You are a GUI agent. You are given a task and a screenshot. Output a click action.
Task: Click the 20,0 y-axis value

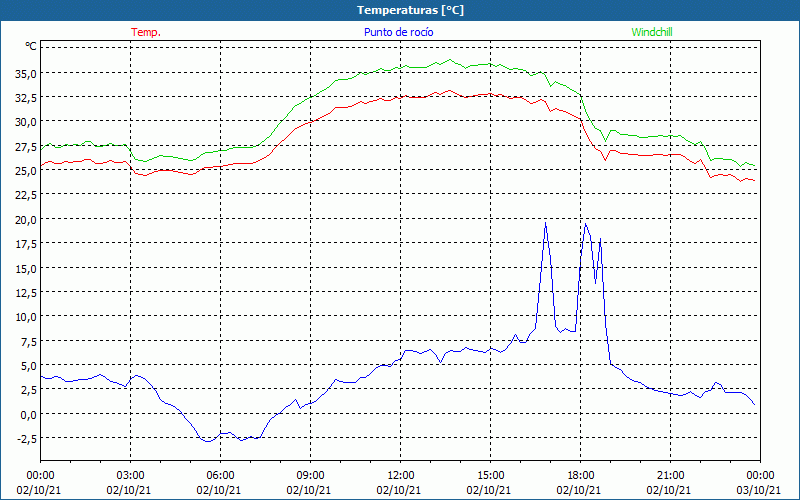tap(26, 219)
